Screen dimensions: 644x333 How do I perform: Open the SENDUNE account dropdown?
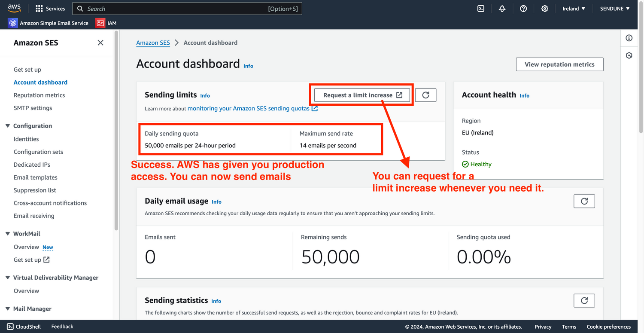click(615, 9)
